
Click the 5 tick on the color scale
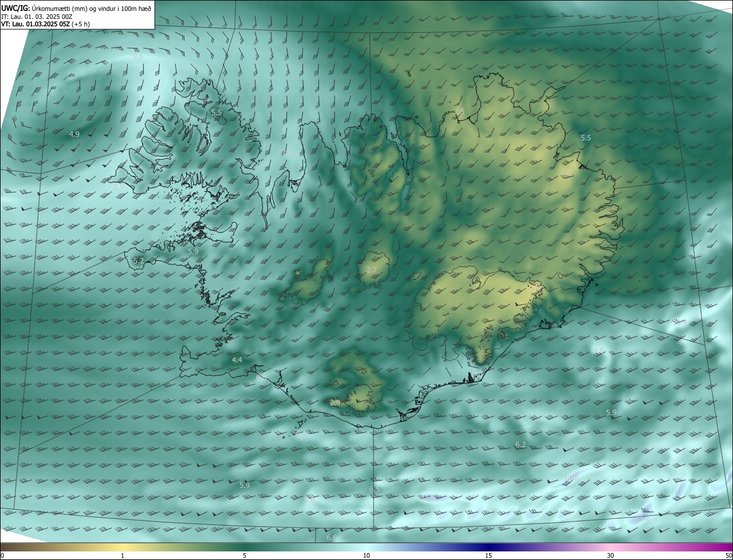(x=245, y=555)
